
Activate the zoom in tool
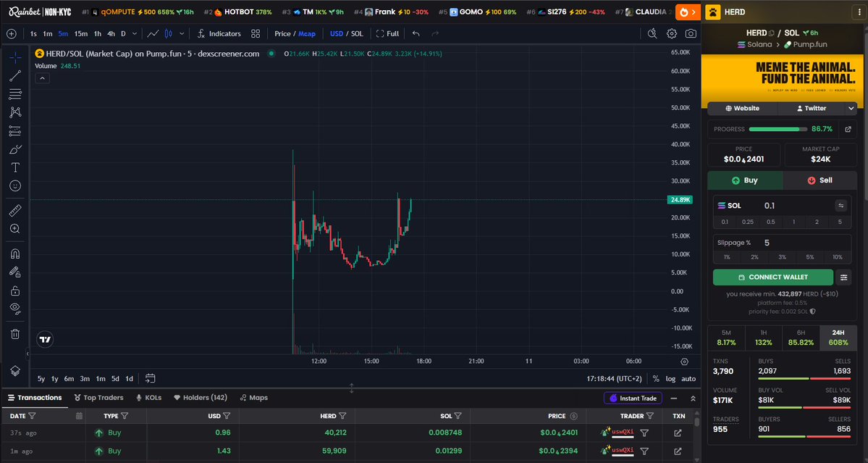15,229
